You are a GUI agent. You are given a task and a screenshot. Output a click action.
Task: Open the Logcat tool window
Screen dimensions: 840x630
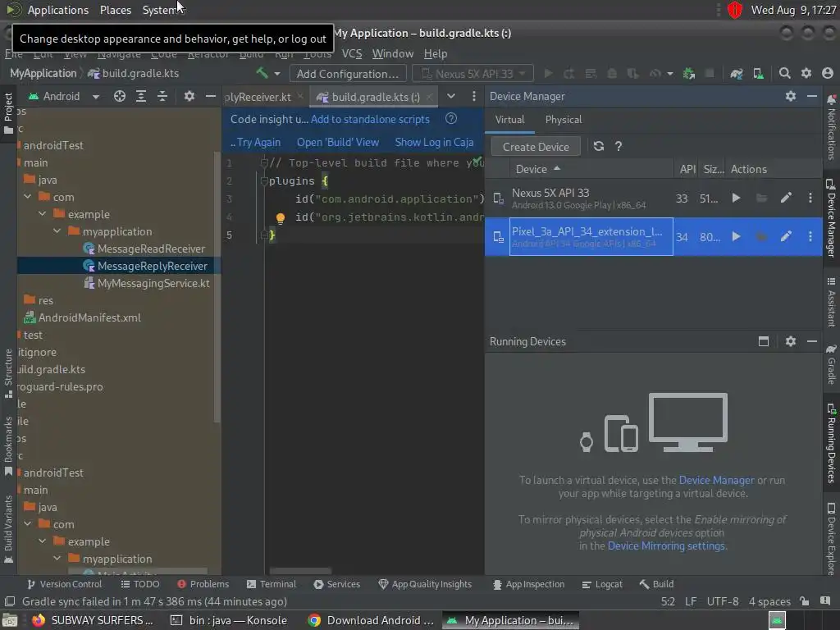602,584
